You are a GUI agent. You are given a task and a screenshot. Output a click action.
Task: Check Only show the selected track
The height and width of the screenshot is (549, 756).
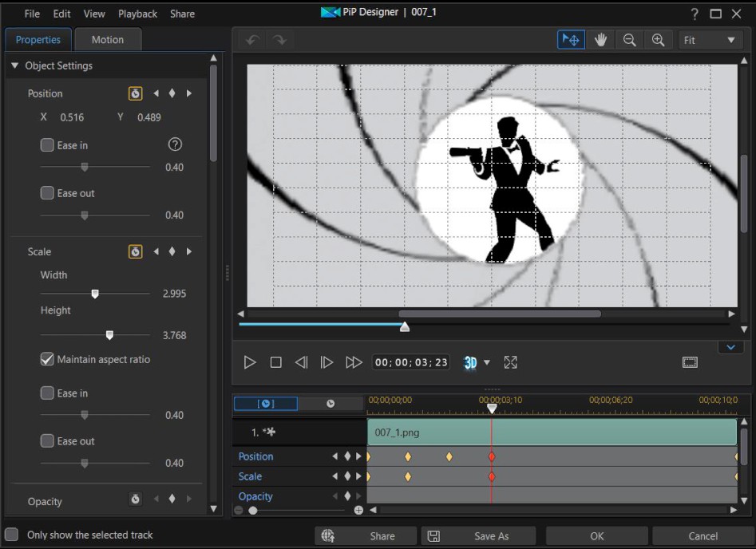11,535
